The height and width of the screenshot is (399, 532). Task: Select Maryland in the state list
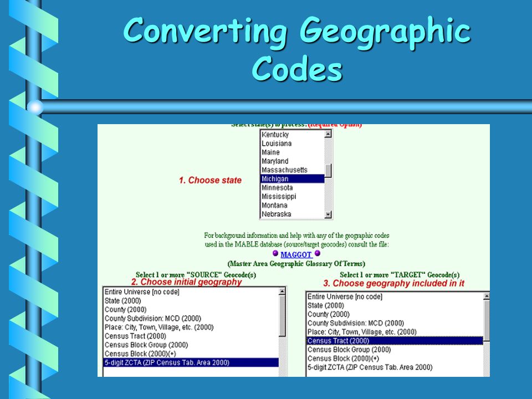point(293,161)
